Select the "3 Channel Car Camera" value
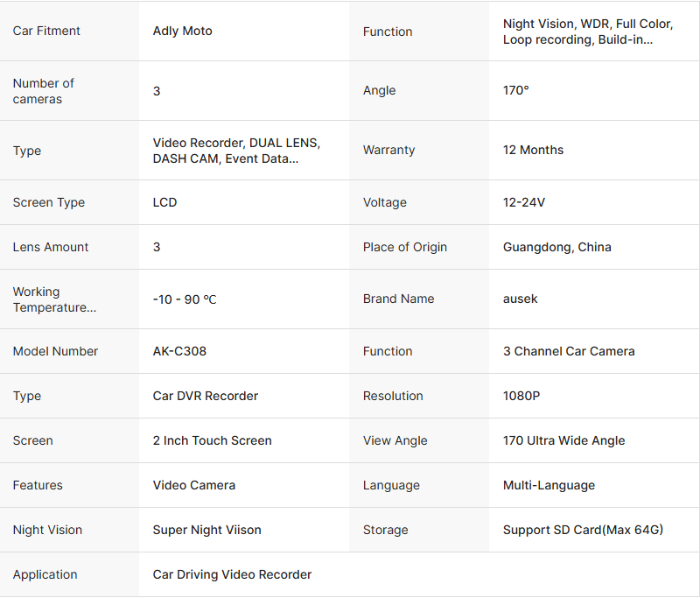This screenshot has height=598, width=700. pyautogui.click(x=569, y=351)
